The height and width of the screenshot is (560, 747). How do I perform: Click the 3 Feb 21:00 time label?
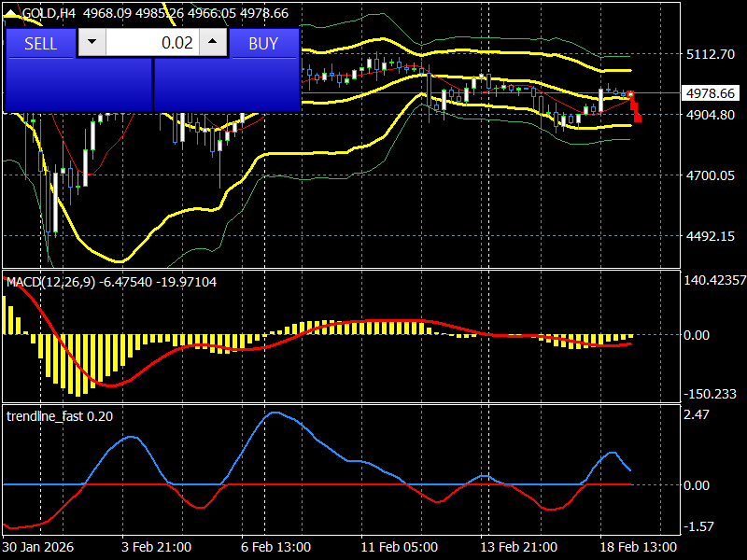tap(156, 547)
